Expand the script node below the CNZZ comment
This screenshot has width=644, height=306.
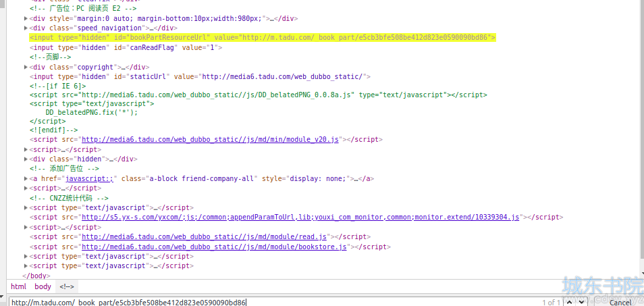[26, 208]
